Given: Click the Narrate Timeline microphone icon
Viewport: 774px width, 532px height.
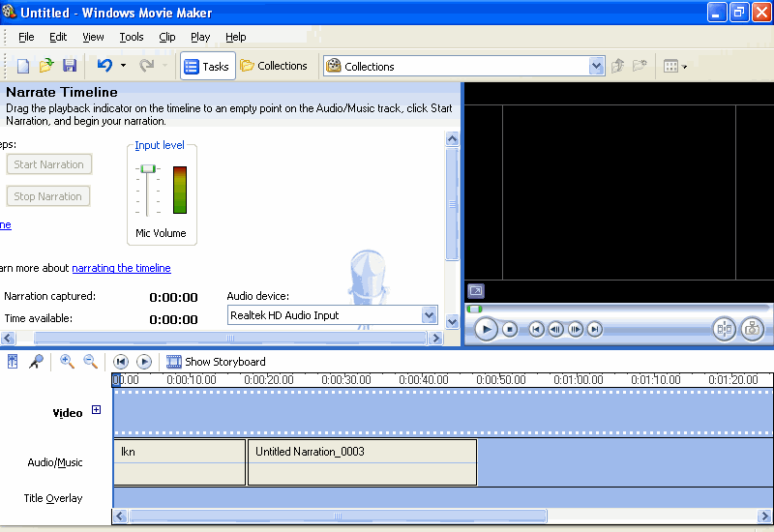Looking at the screenshot, I should [36, 362].
